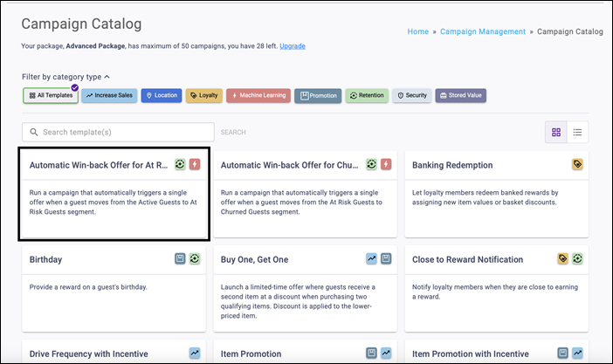Go to Campaign Management in the breadcrumb
Screen dimensions: 613x364
coord(484,31)
